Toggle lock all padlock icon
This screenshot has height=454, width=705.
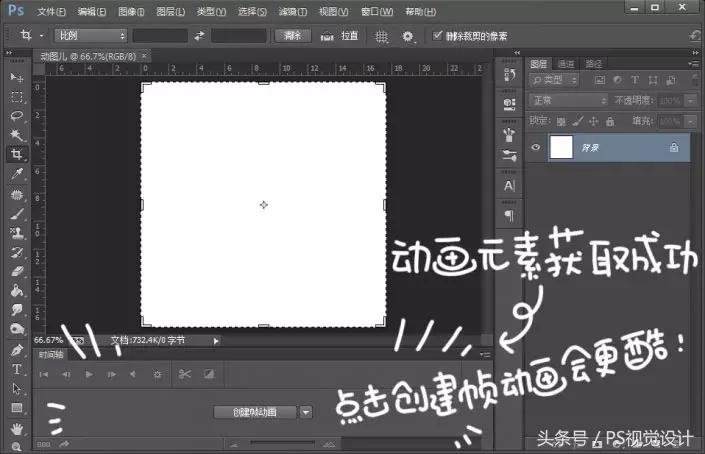click(610, 121)
